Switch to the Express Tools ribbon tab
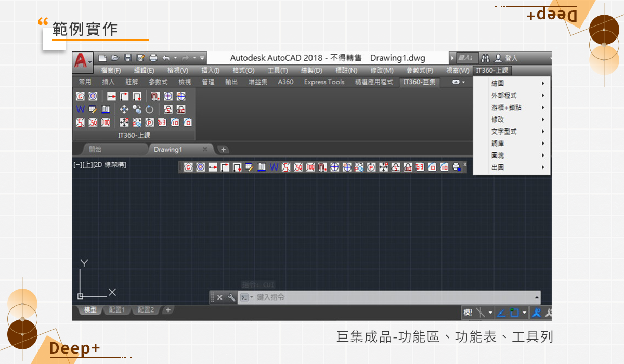The width and height of the screenshot is (624, 364). point(324,82)
